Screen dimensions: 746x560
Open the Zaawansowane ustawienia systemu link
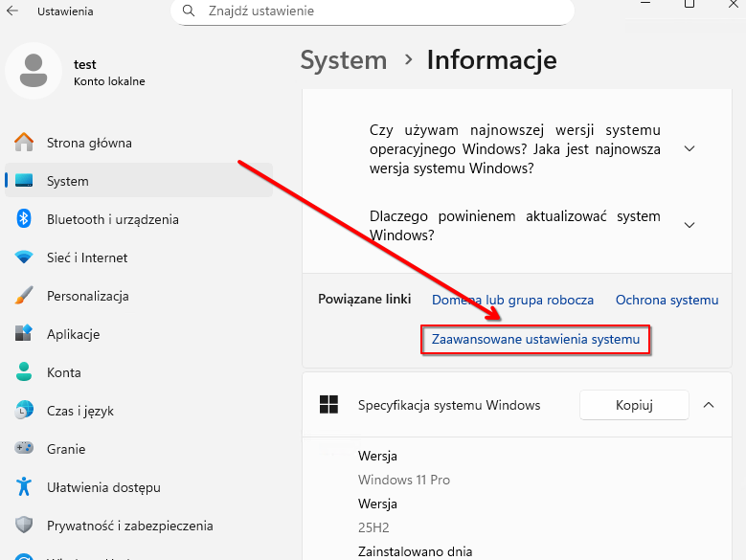[535, 340]
